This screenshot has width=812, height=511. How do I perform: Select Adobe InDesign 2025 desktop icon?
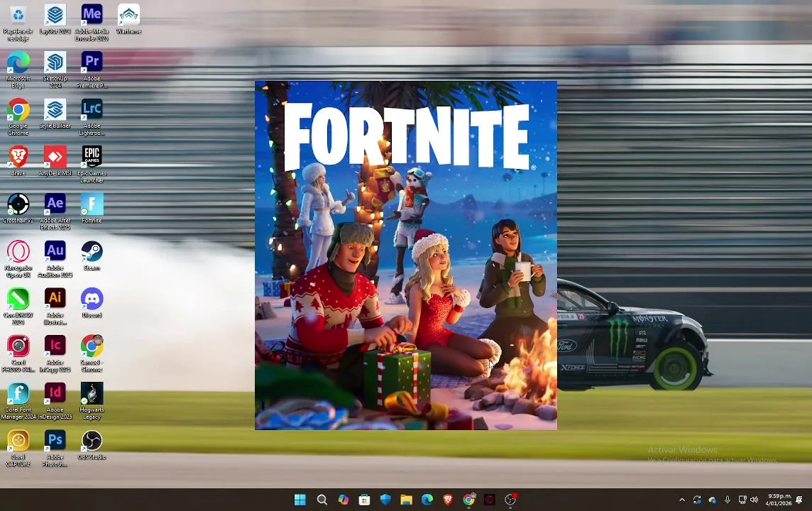pyautogui.click(x=55, y=401)
